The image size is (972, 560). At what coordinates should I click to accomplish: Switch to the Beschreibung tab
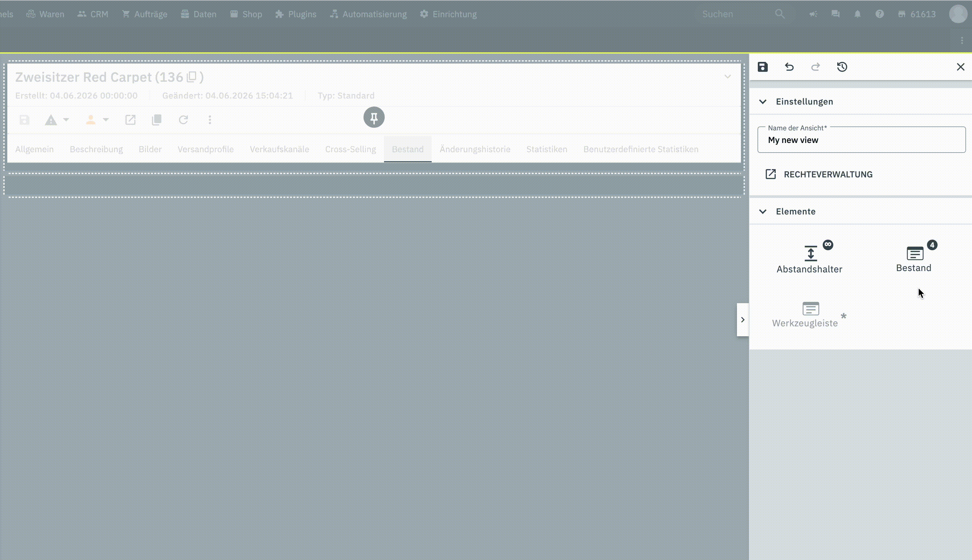96,149
